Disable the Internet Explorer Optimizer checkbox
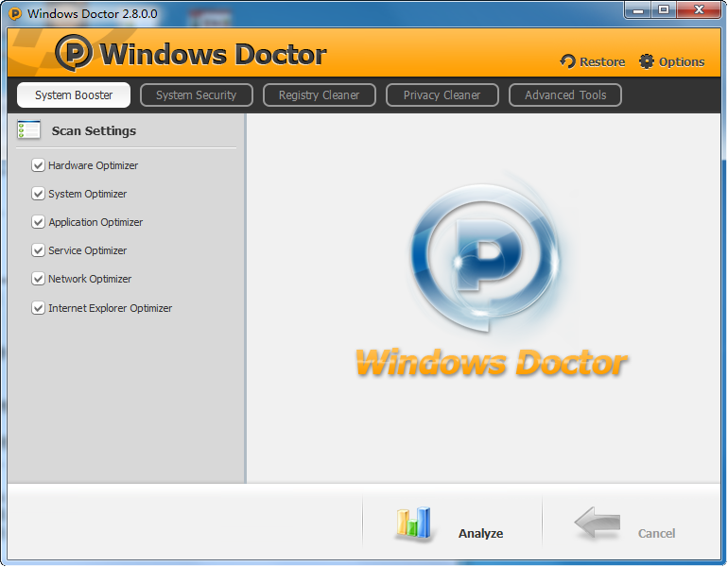The width and height of the screenshot is (728, 567). [x=39, y=308]
